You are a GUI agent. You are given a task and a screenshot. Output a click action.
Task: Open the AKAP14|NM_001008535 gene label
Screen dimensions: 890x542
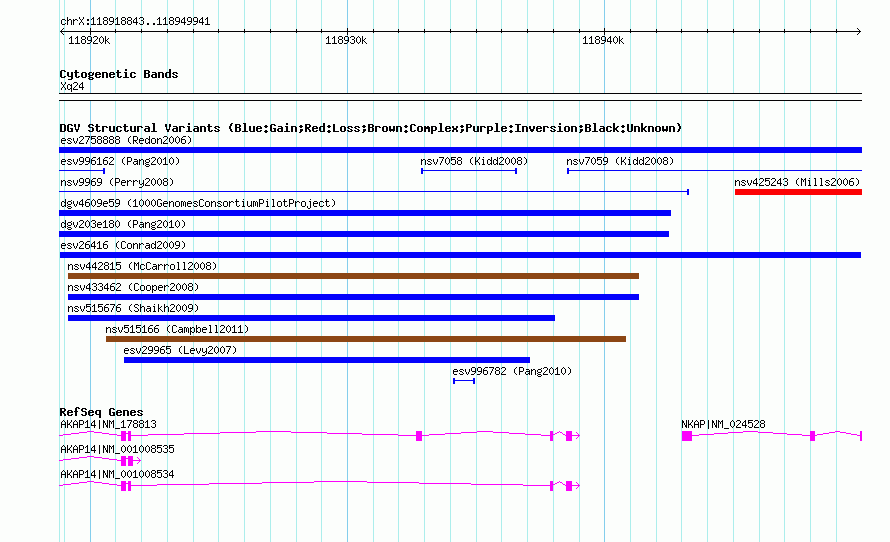click(117, 449)
